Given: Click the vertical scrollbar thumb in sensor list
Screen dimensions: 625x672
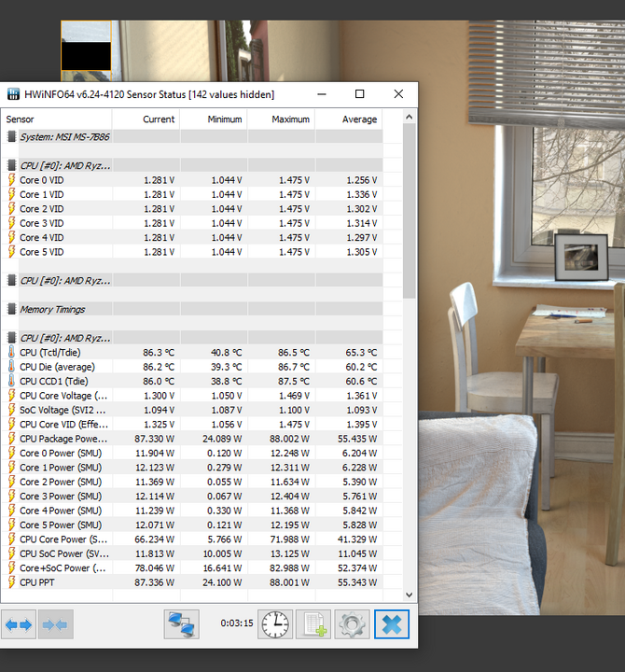Looking at the screenshot, I should tap(410, 210).
